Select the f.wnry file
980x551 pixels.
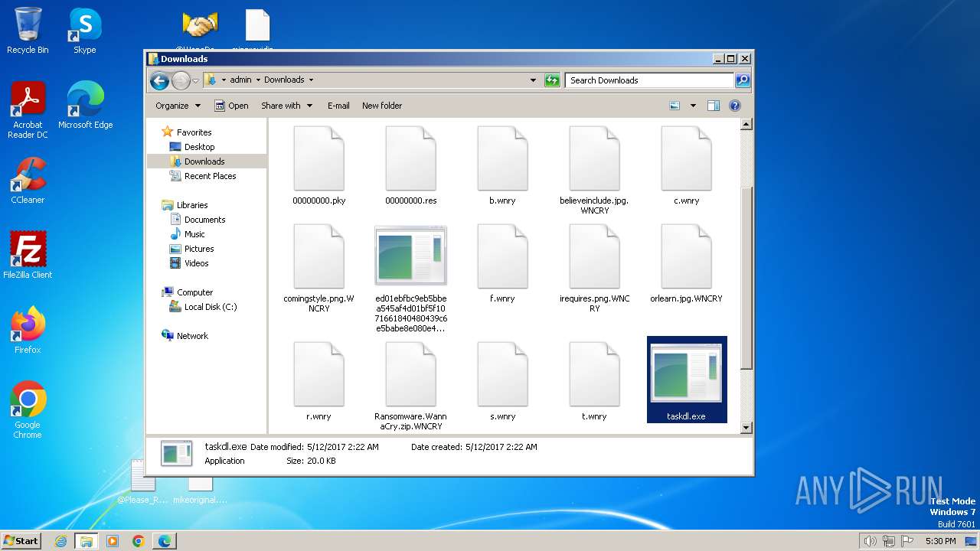click(x=502, y=264)
